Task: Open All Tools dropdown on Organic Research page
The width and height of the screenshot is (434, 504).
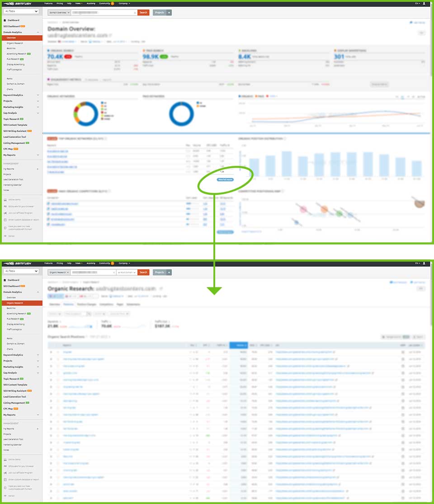Action: pyautogui.click(x=21, y=271)
